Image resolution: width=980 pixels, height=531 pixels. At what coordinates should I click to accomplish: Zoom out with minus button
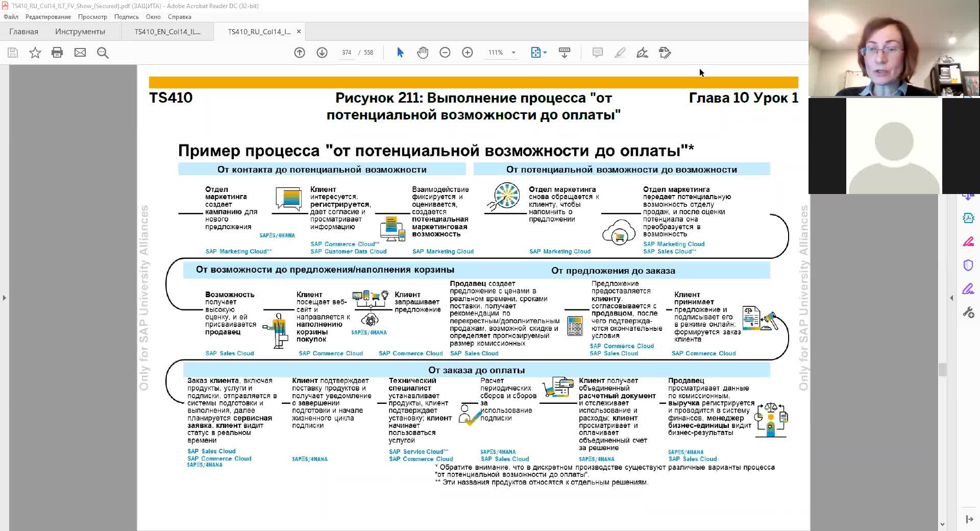click(445, 53)
